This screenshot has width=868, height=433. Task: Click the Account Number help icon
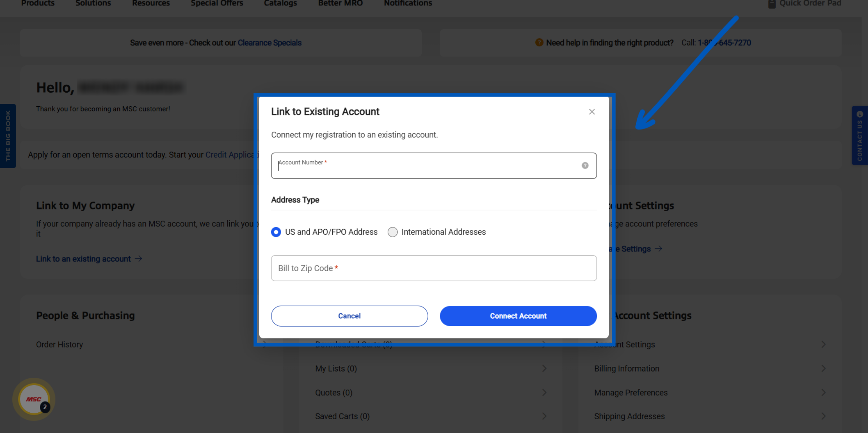pos(585,165)
